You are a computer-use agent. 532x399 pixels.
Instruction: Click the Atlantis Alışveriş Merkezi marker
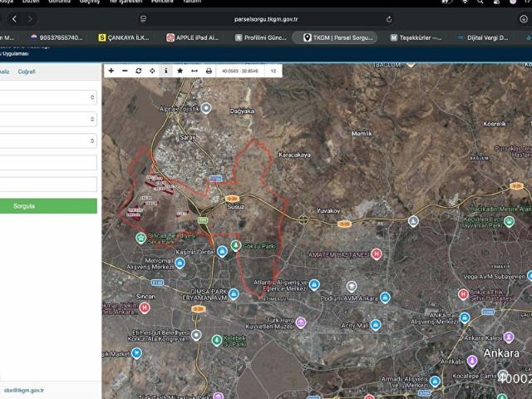pos(314,284)
